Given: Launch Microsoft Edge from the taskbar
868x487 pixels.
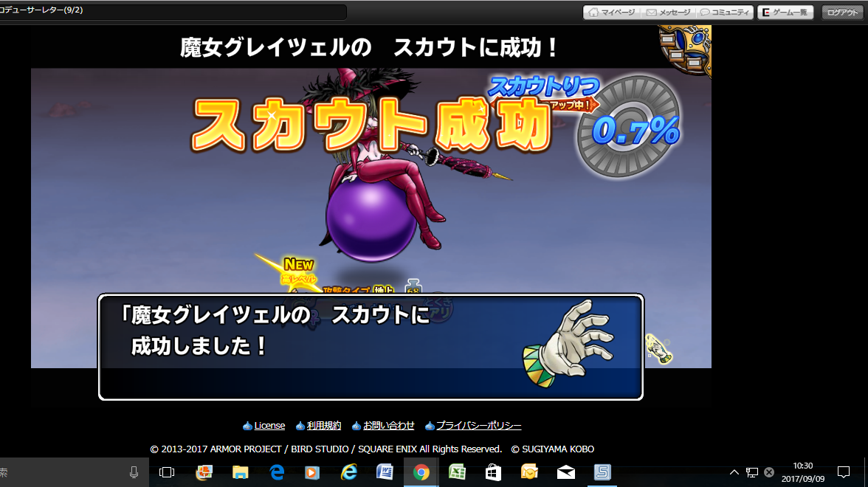Looking at the screenshot, I should (x=277, y=472).
